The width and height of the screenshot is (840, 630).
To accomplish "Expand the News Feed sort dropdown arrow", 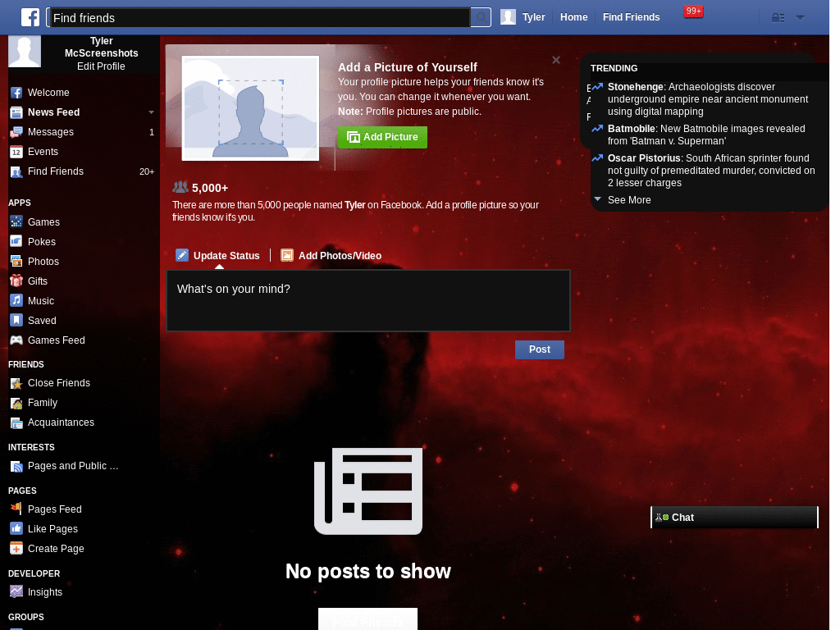I will click(x=151, y=112).
